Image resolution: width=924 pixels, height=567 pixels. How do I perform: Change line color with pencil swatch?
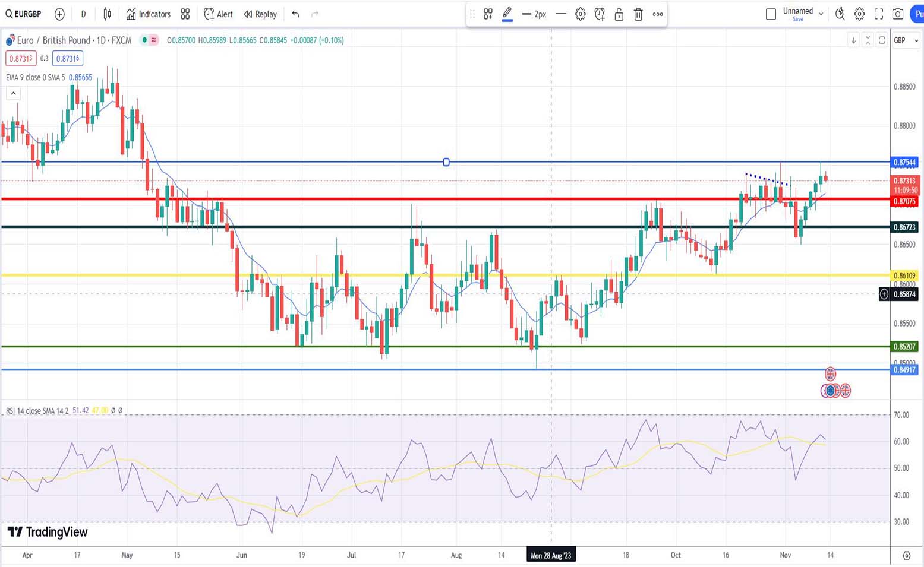click(507, 14)
